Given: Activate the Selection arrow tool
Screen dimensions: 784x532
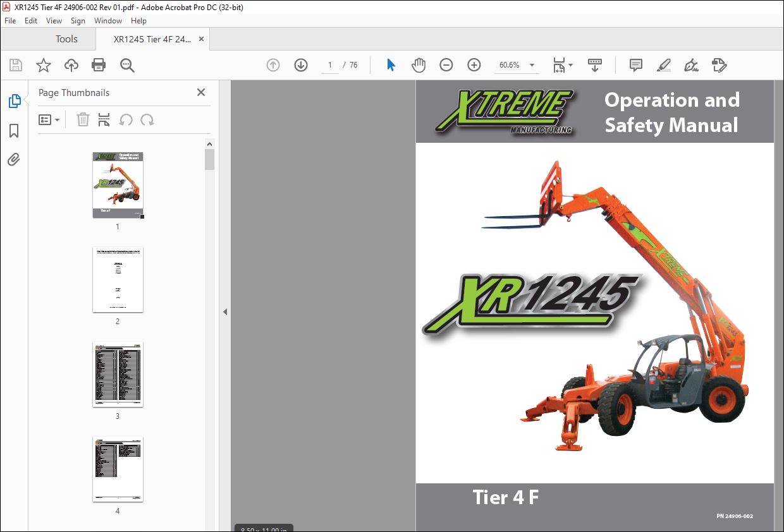Looking at the screenshot, I should (391, 65).
